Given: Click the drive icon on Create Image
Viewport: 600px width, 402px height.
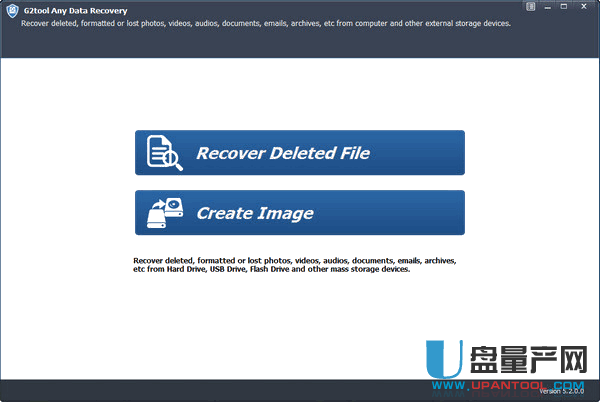Looking at the screenshot, I should pyautogui.click(x=165, y=213).
